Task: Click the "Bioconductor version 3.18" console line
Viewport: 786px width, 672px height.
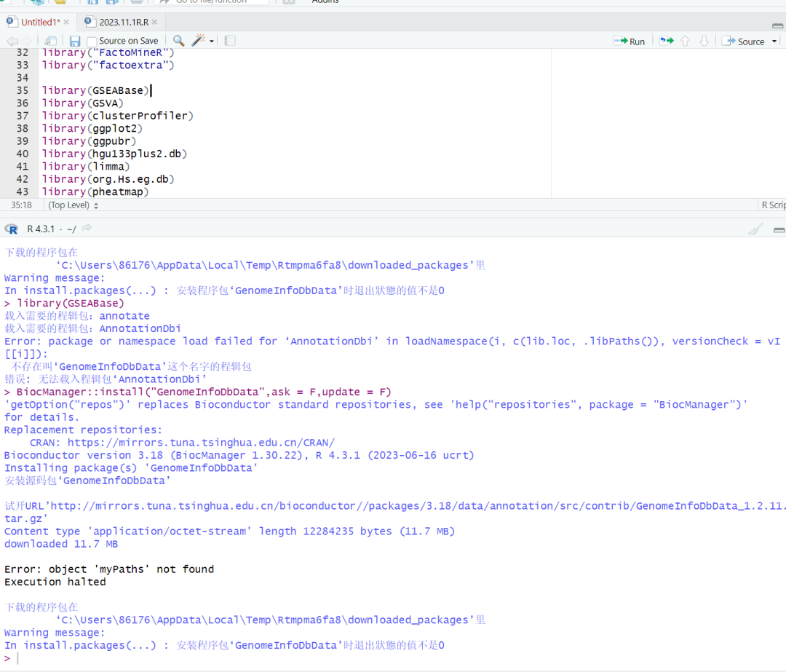Action: click(239, 455)
